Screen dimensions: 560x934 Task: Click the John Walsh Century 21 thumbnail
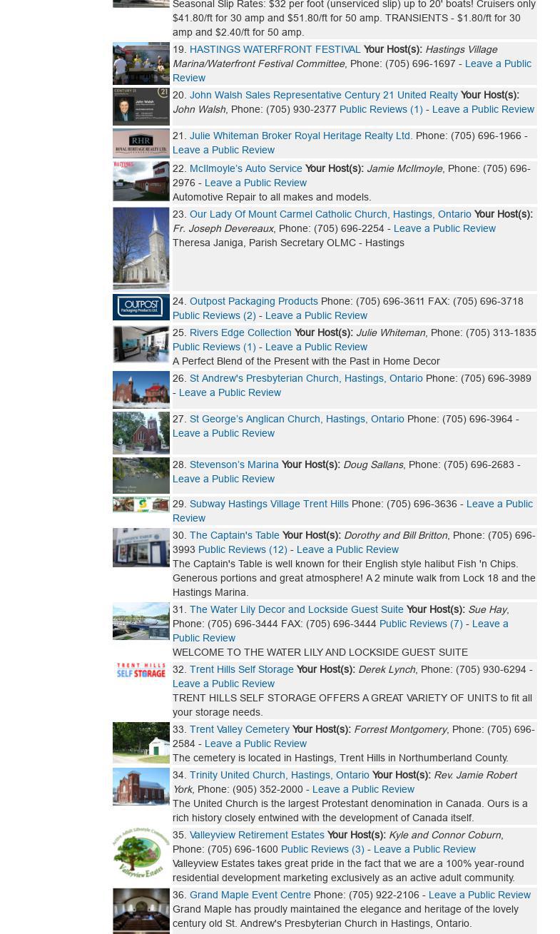(x=141, y=106)
